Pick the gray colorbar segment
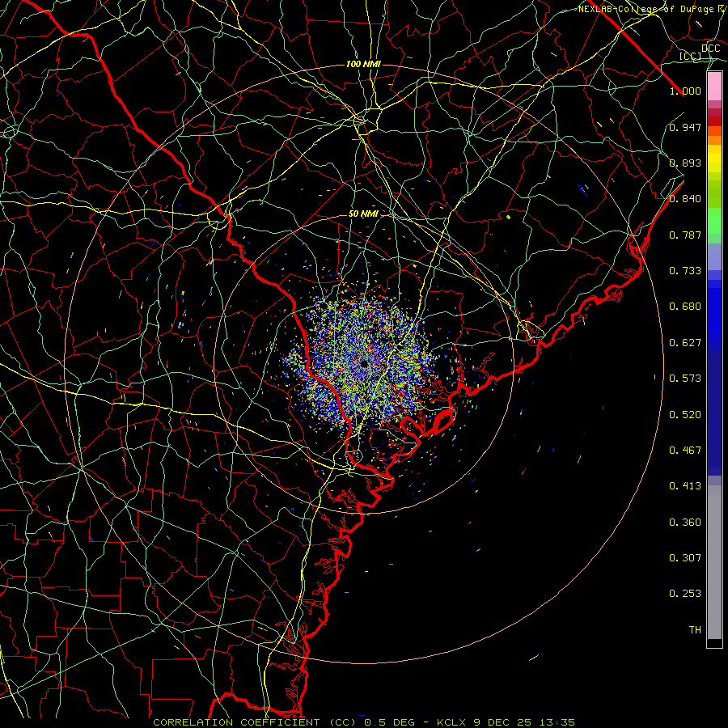728x728 pixels. (x=714, y=562)
